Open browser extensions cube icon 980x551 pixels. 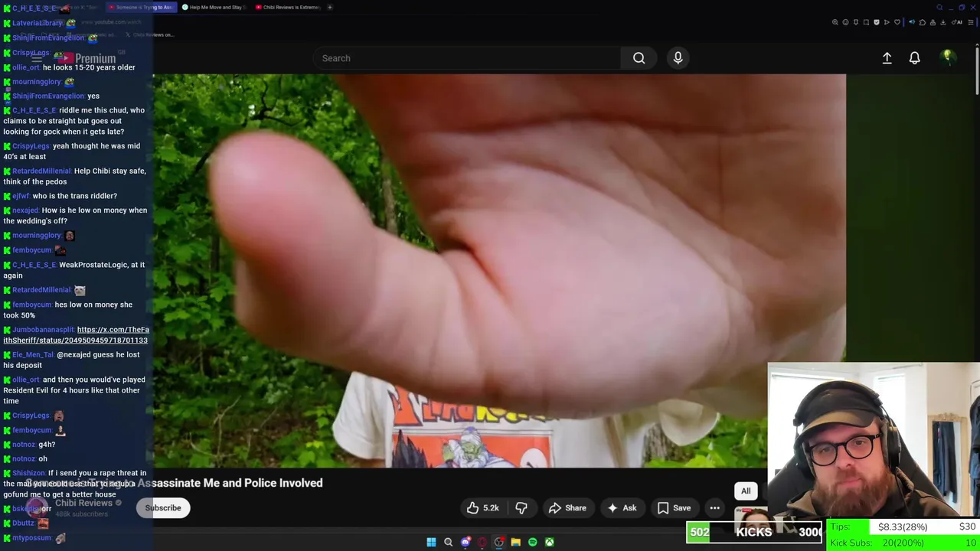click(923, 22)
